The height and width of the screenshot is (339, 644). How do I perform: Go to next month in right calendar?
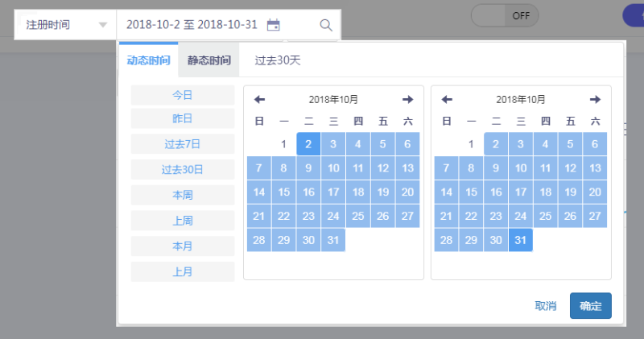[595, 99]
